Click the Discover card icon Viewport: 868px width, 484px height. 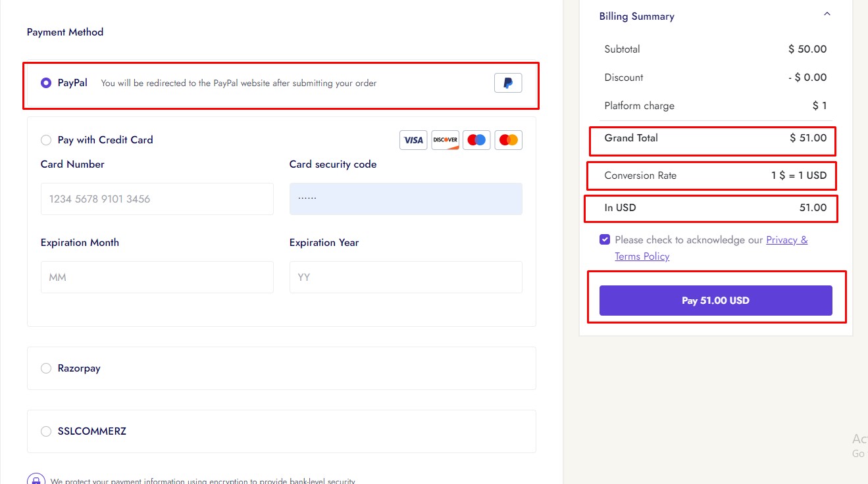[445, 140]
